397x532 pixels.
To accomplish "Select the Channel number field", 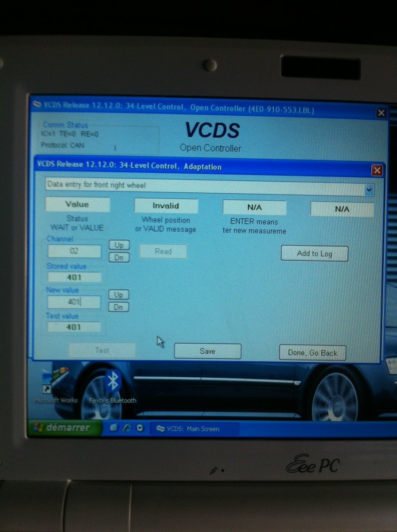I will (x=74, y=251).
